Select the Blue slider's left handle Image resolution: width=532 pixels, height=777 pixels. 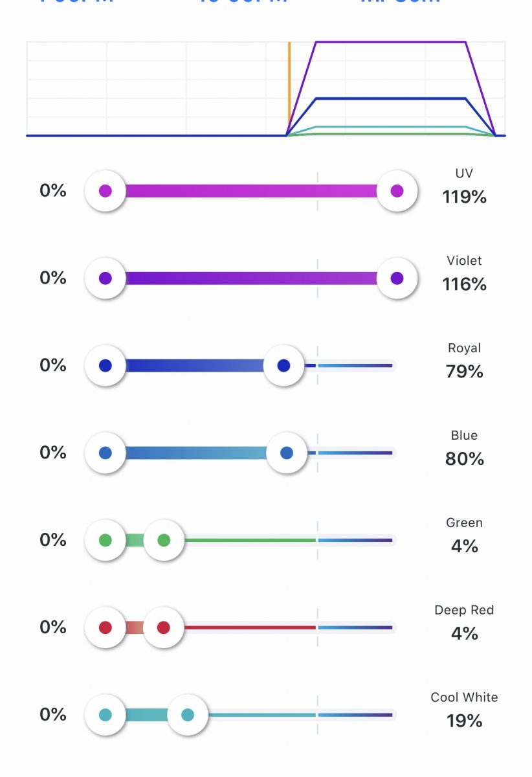click(x=105, y=453)
